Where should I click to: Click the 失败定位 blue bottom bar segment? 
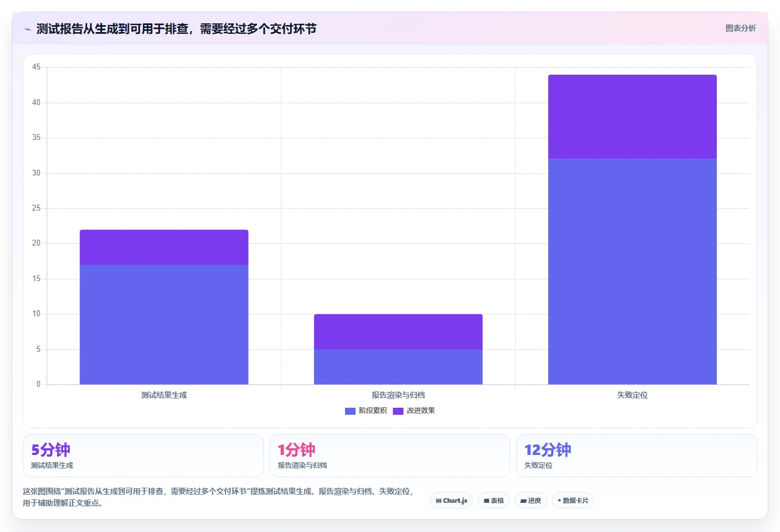[632, 272]
